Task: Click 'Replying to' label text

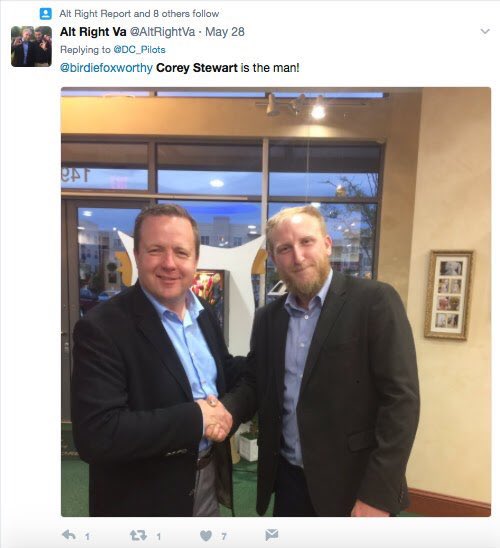Action: tap(85, 50)
